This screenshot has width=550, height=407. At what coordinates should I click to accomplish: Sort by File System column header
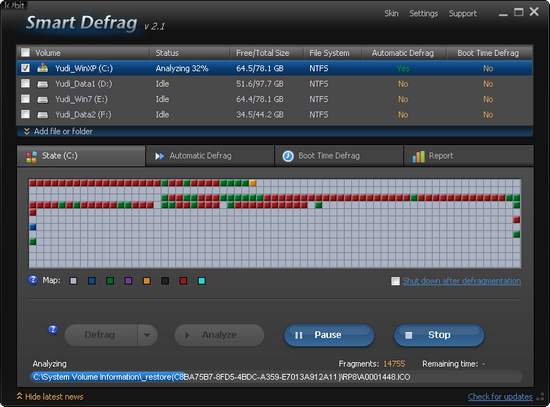tap(332, 53)
